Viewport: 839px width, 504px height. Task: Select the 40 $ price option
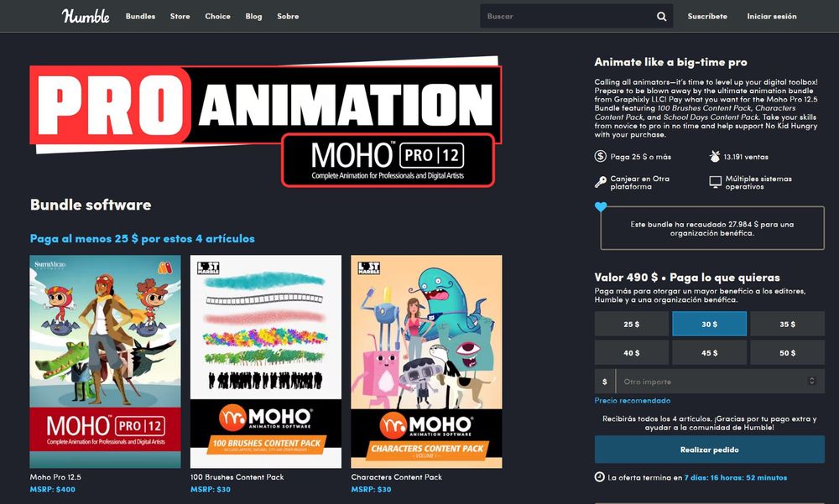(632, 352)
